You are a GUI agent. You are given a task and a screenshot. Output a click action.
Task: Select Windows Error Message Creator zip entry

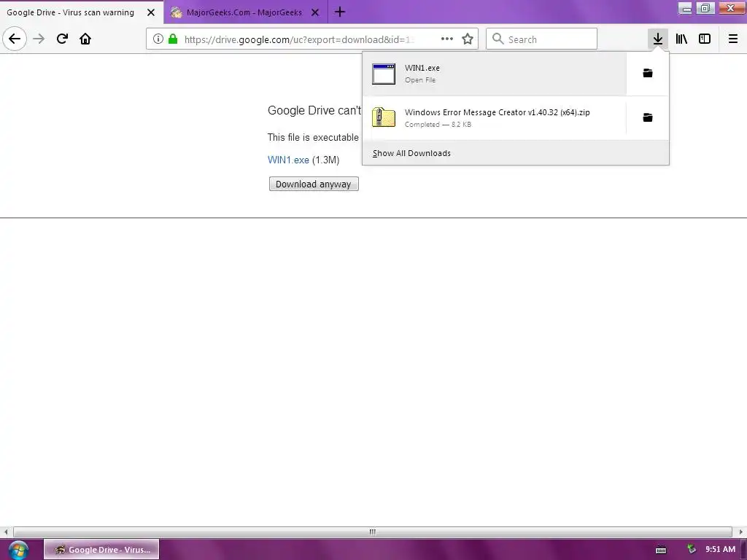(x=495, y=117)
